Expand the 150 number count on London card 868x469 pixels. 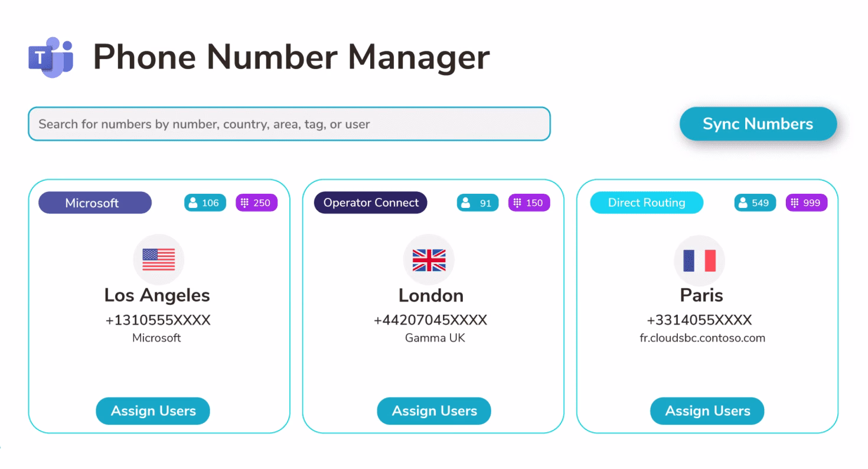coord(529,203)
